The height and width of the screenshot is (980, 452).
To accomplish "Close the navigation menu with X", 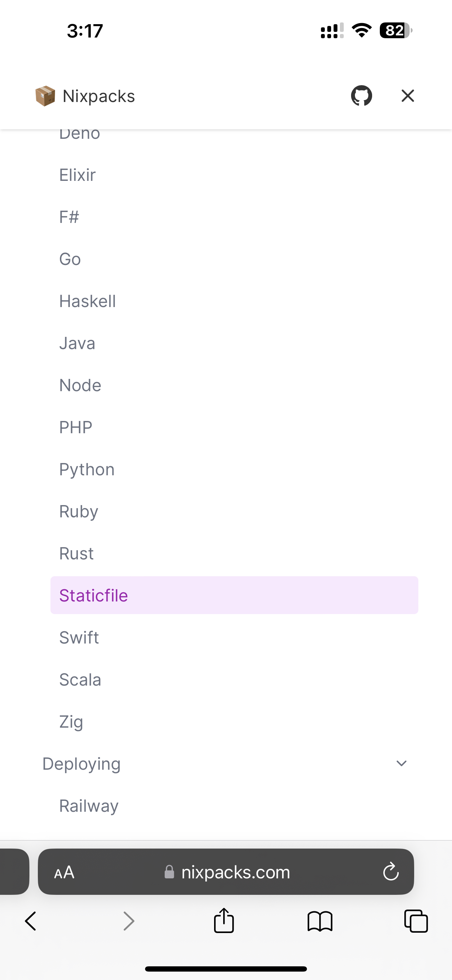I will click(x=408, y=96).
